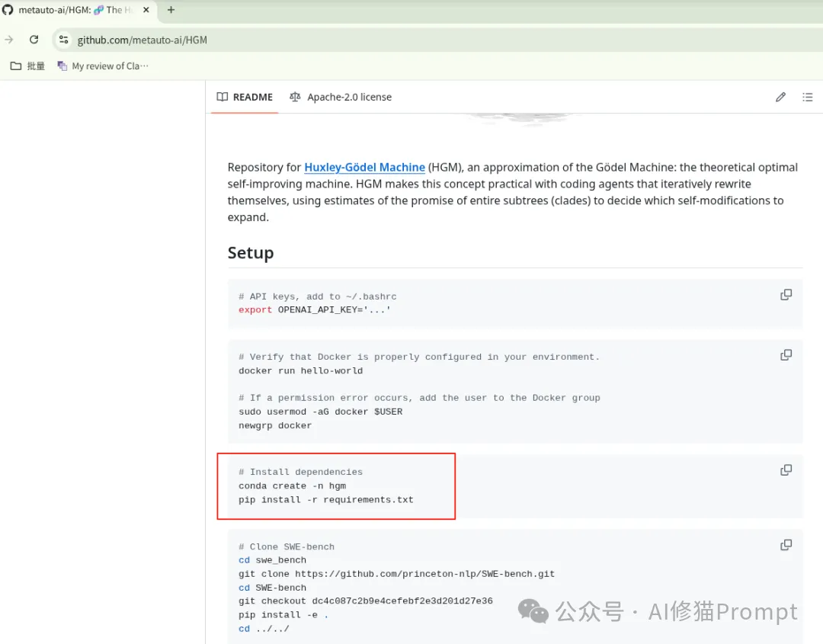Open the README outline icon
This screenshot has height=644, width=823.
(x=808, y=97)
